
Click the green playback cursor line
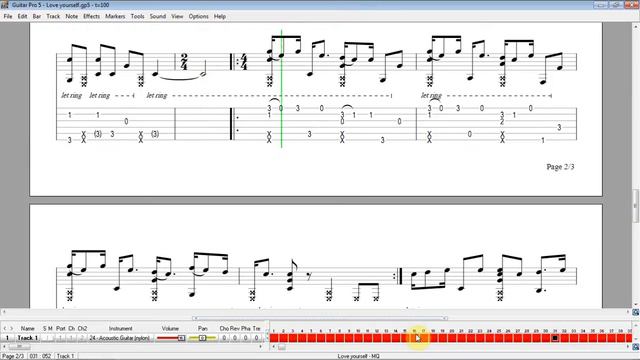coord(282,89)
